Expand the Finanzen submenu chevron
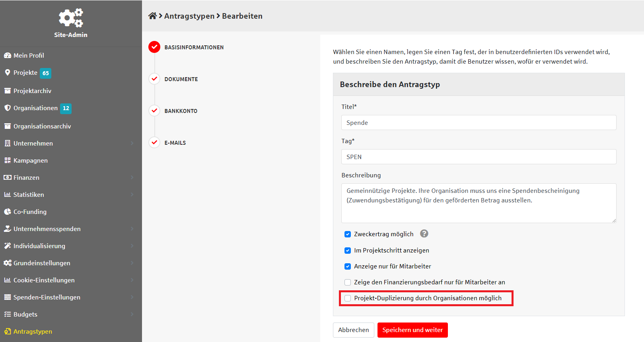 point(132,177)
